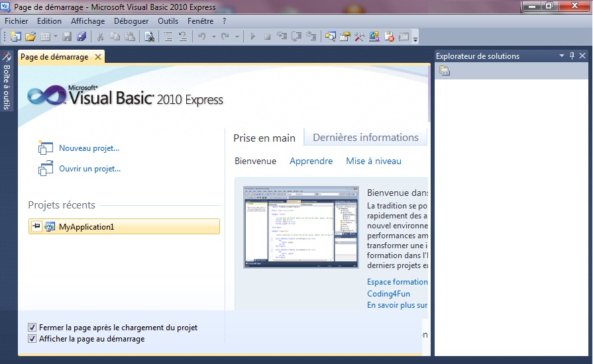Click the Copy icon in toolbar
The width and height of the screenshot is (593, 364).
coord(115,36)
